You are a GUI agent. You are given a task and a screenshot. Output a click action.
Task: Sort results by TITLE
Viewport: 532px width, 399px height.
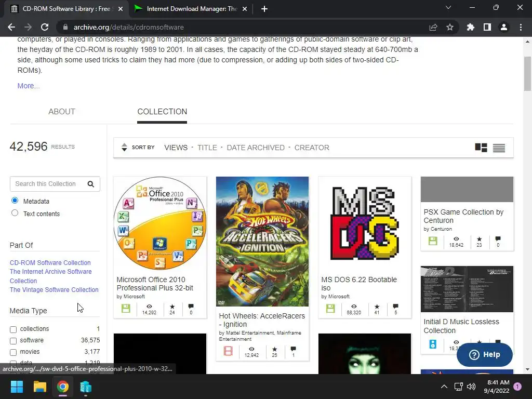click(207, 148)
